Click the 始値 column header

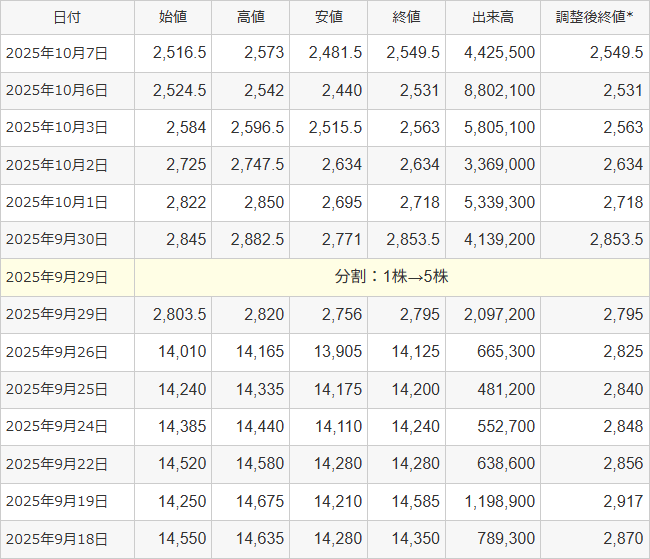[173, 17]
